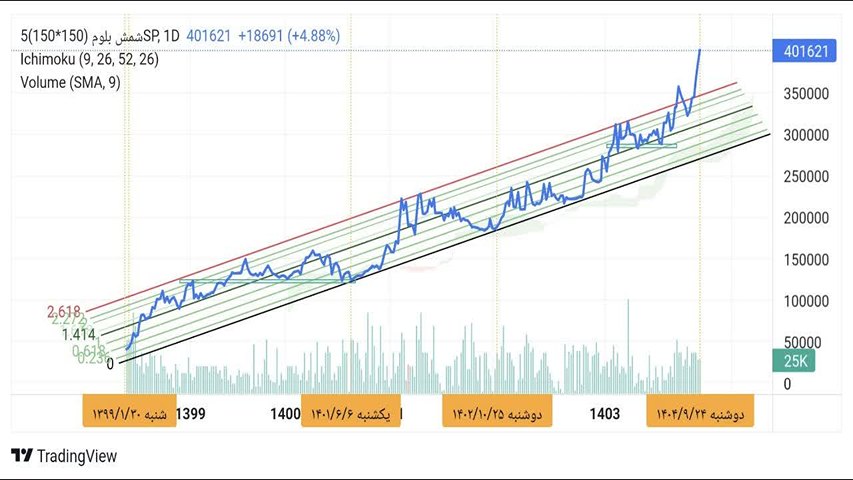Click the 1403 year label on time axis
Image resolution: width=853 pixels, height=480 pixels.
[605, 413]
